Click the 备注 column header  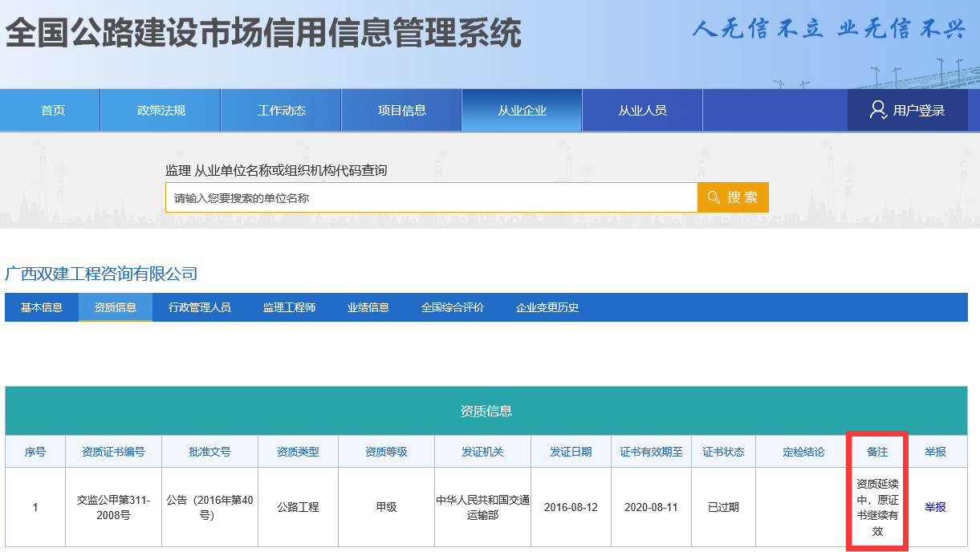click(x=877, y=452)
